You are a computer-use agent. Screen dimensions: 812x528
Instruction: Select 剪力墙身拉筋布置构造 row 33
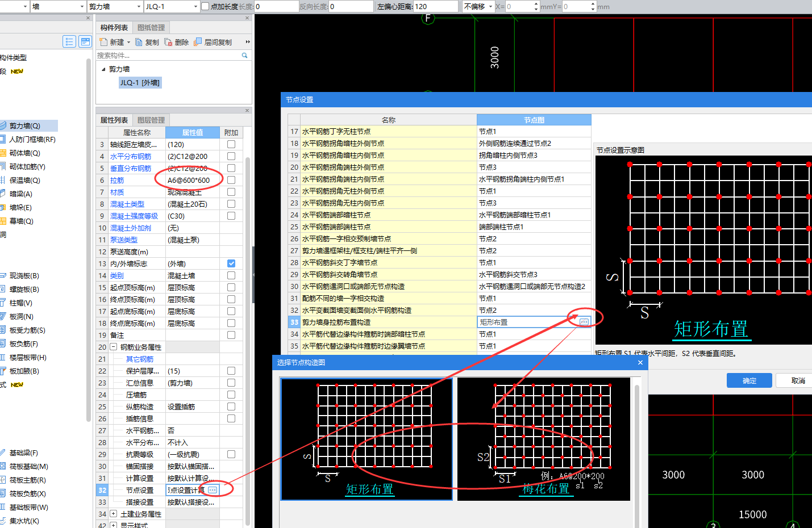[x=439, y=322]
